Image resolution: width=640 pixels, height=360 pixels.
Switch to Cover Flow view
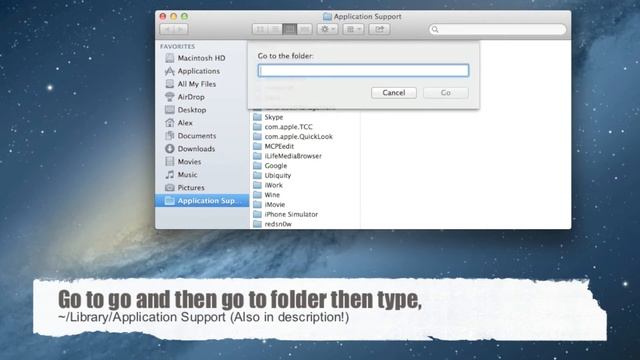pos(304,29)
